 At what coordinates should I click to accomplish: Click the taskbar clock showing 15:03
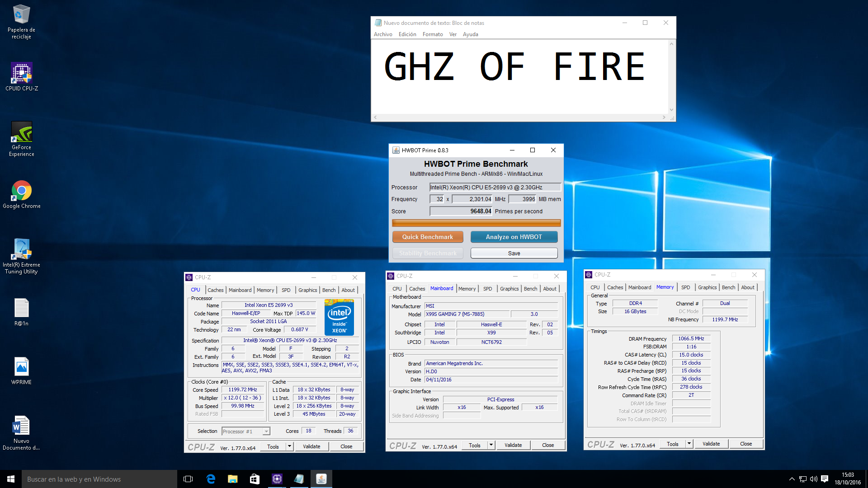[848, 479]
